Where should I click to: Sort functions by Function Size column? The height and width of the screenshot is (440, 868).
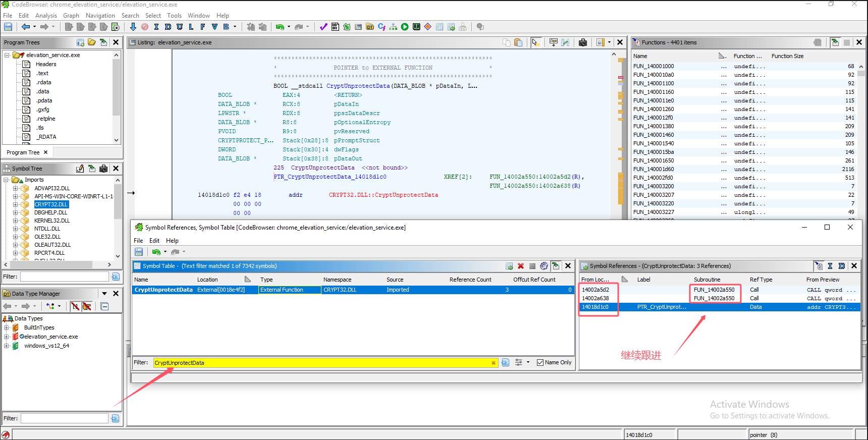click(787, 56)
